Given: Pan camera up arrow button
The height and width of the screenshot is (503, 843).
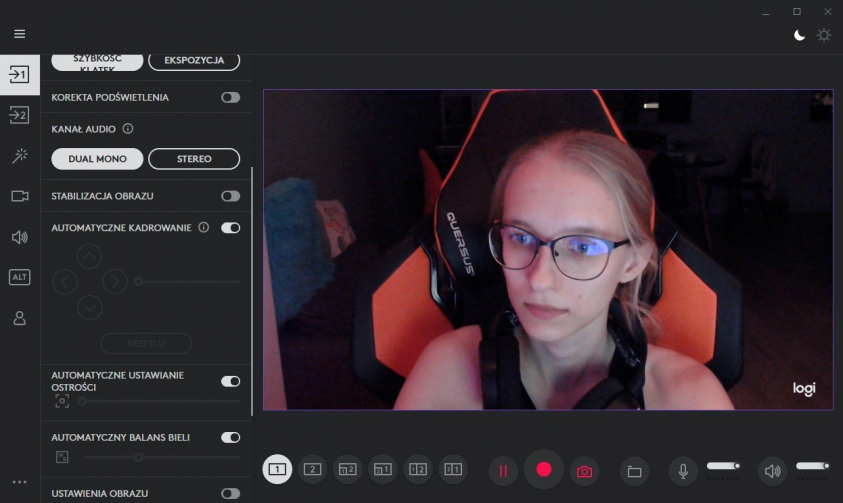Looking at the screenshot, I should click(89, 256).
